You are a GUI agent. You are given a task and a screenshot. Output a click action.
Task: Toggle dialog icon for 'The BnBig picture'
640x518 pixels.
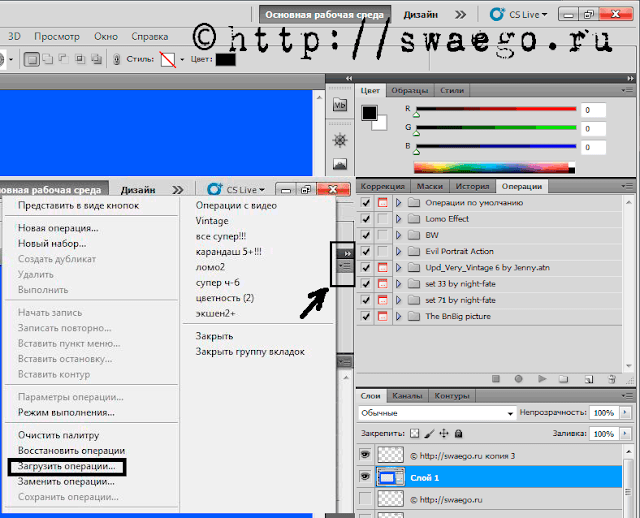coord(382,316)
